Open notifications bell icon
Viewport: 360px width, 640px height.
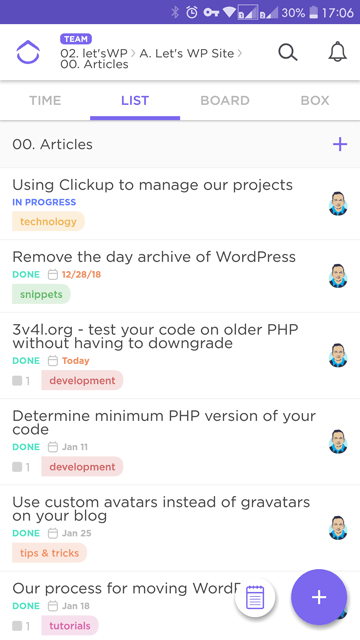(338, 52)
